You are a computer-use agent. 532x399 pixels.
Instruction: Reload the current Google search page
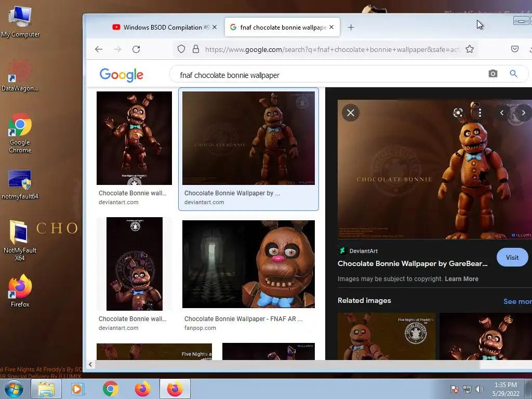(x=136, y=49)
